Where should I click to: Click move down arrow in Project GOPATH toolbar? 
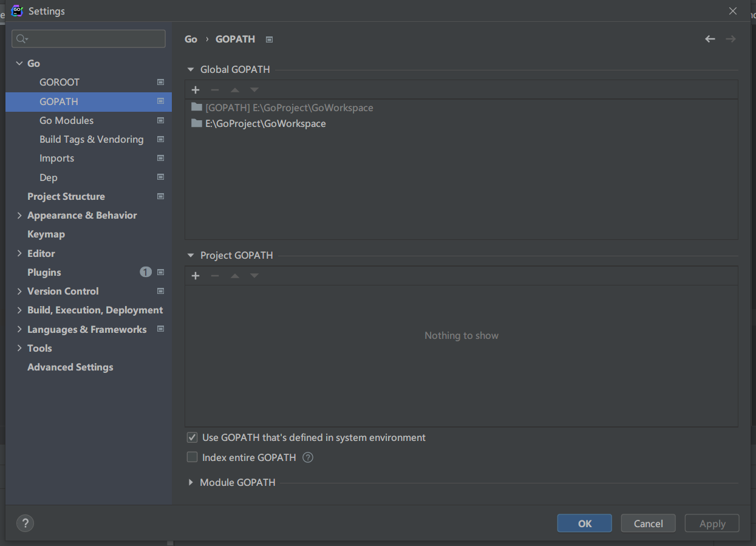click(x=254, y=276)
